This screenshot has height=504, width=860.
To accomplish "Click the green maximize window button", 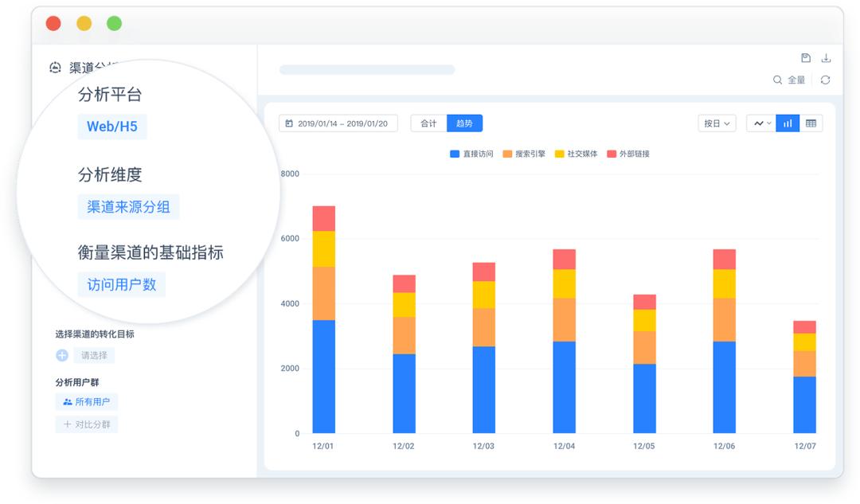I will coord(114,24).
